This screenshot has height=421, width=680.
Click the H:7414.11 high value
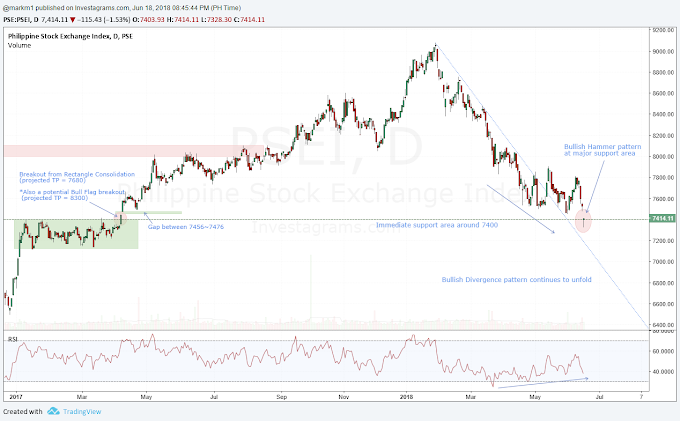(x=183, y=20)
